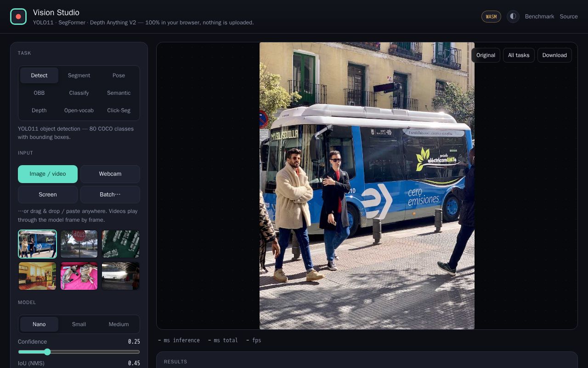Pick the Open-vocab task
This screenshot has width=588, height=368.
pos(79,110)
